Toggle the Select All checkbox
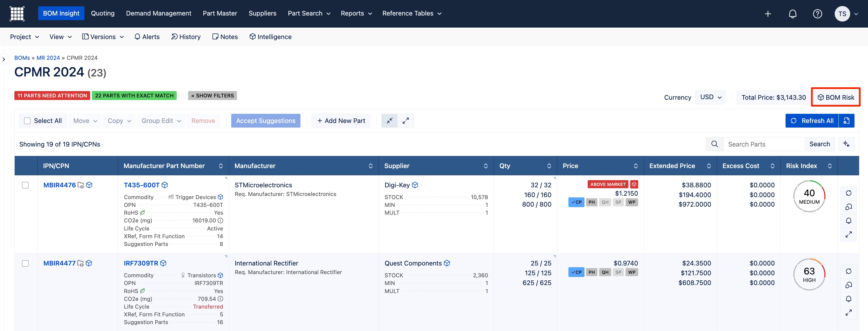Viewport: 868px width, 331px height. pos(28,121)
